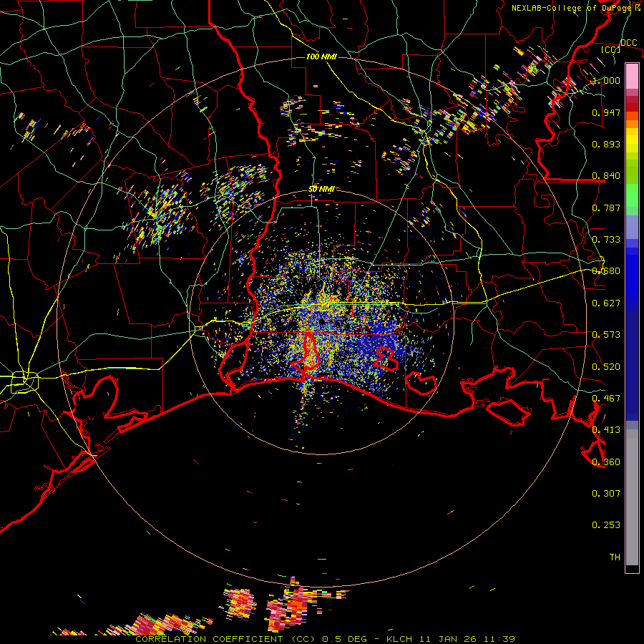Image resolution: width=644 pixels, height=644 pixels.
Task: Click the 0.840 scale value
Action: point(606,176)
